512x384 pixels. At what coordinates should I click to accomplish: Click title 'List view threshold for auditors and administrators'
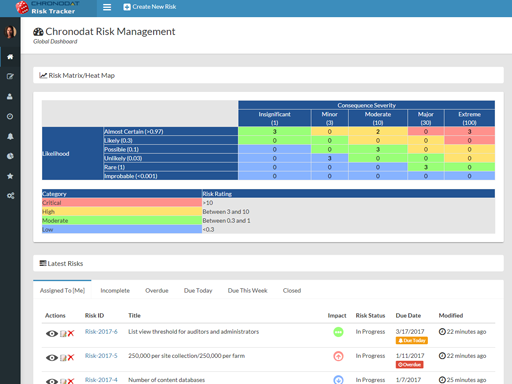(x=193, y=331)
